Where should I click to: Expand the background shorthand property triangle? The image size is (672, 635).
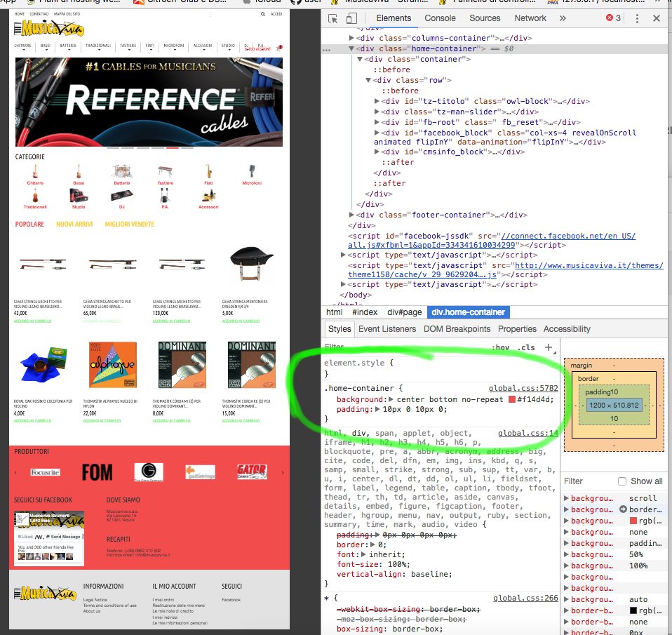(x=391, y=399)
